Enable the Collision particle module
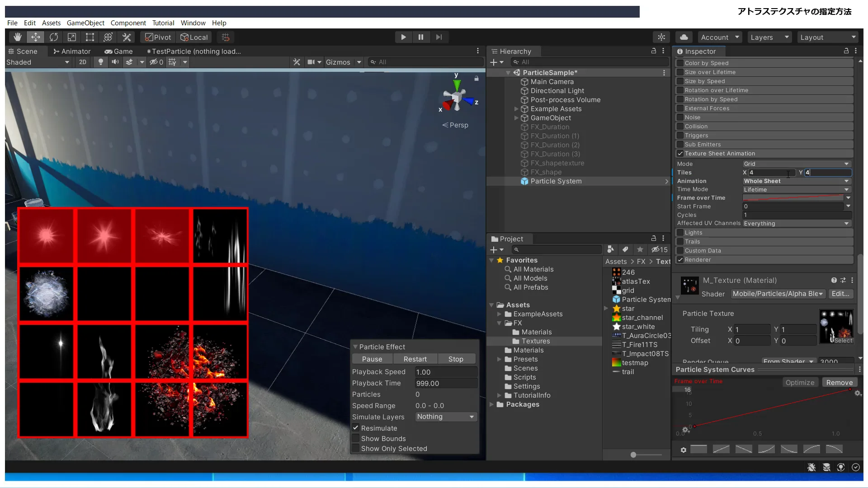This screenshot has width=868, height=488. tap(680, 126)
